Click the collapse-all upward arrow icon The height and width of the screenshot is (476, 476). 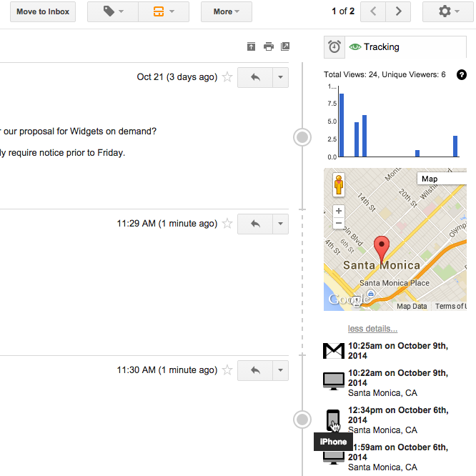coord(251,47)
